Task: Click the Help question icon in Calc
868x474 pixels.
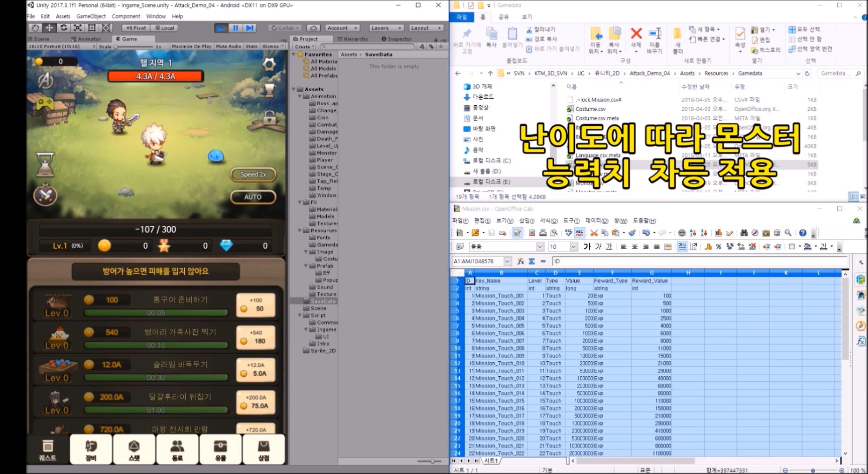Action: (803, 233)
